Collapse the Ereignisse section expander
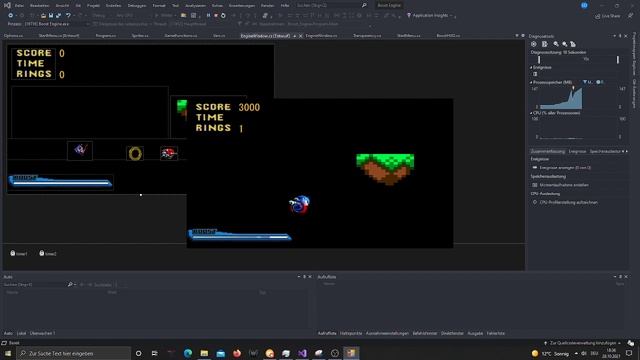640x360 pixels. point(531,67)
